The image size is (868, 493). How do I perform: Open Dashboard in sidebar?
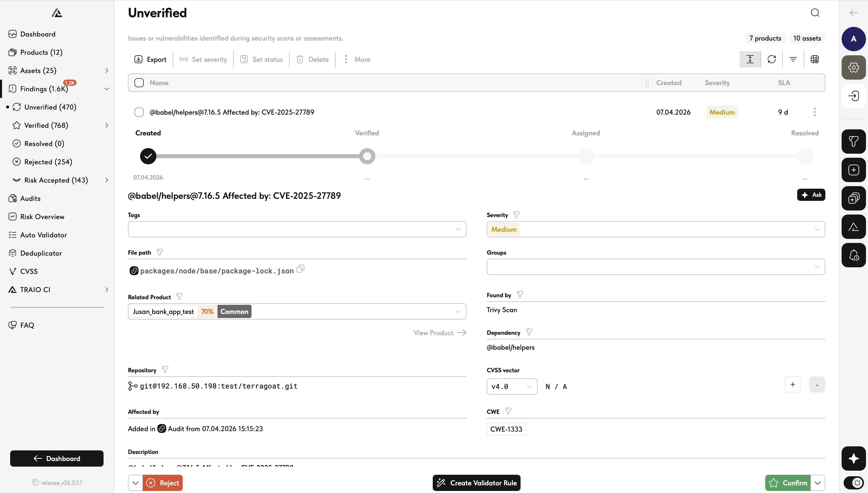point(38,34)
